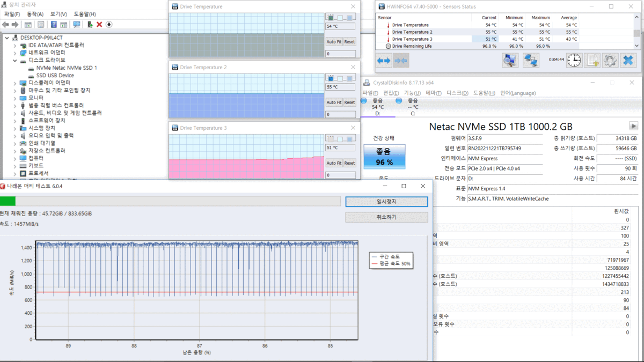
Task: Click HWiNFO collapse columns arrows icon
Action: (401, 61)
